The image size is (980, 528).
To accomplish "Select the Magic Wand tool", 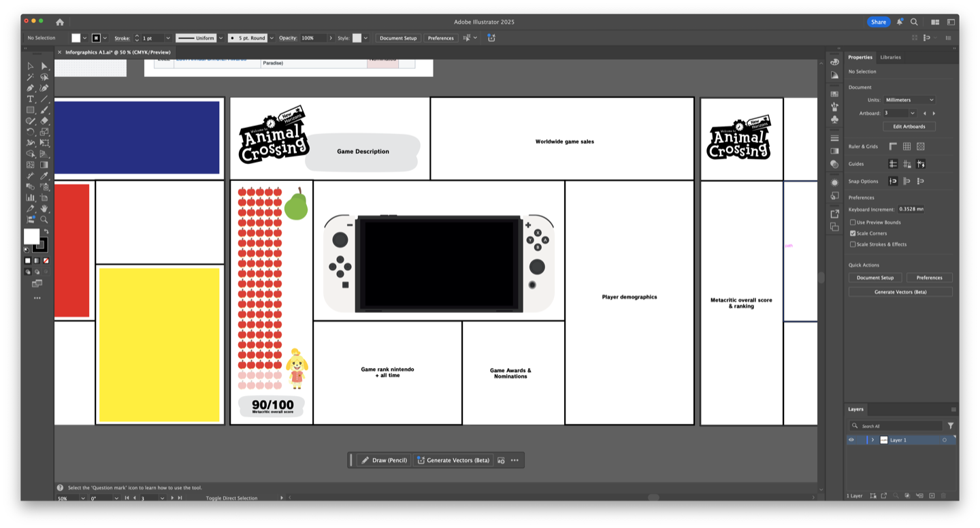I will tap(31, 77).
